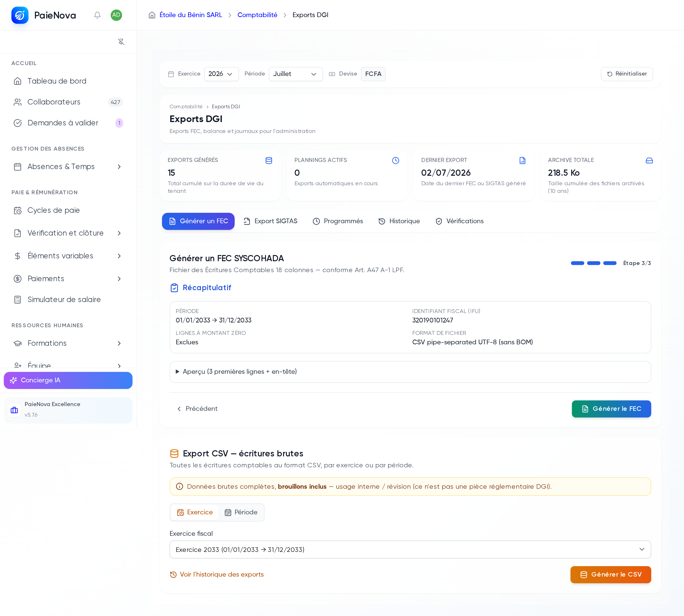Viewport: 684px width, 616px height.
Task: Click the Collaborateurs people icon
Action: point(18,102)
